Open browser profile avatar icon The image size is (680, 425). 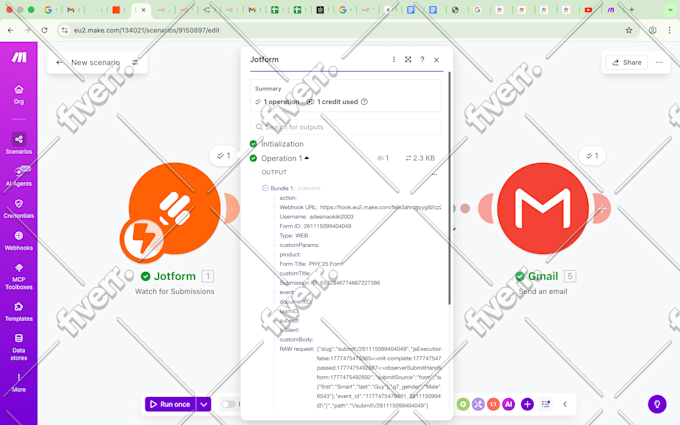652,30
